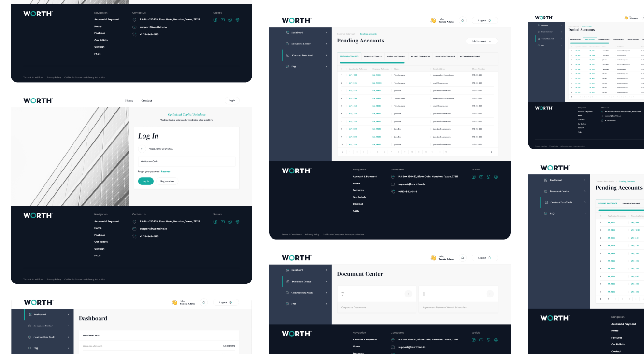Click the Add Account button
644x354 pixels.
click(482, 41)
